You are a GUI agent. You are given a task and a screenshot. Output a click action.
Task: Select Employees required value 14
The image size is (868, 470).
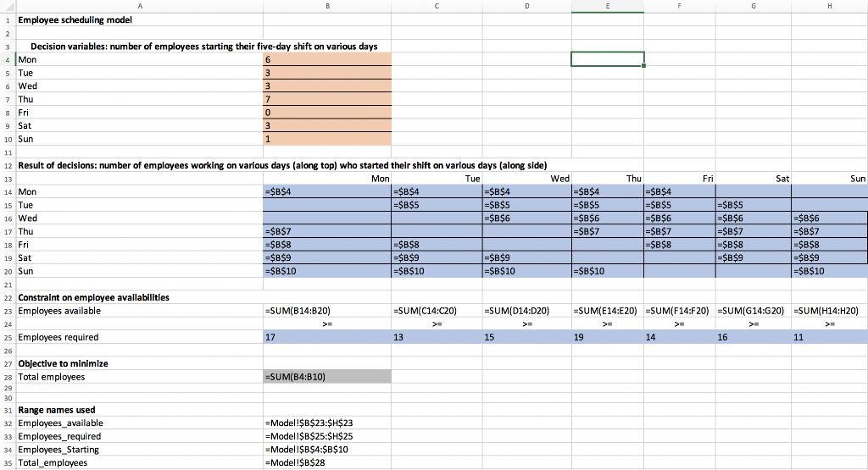[x=679, y=337]
